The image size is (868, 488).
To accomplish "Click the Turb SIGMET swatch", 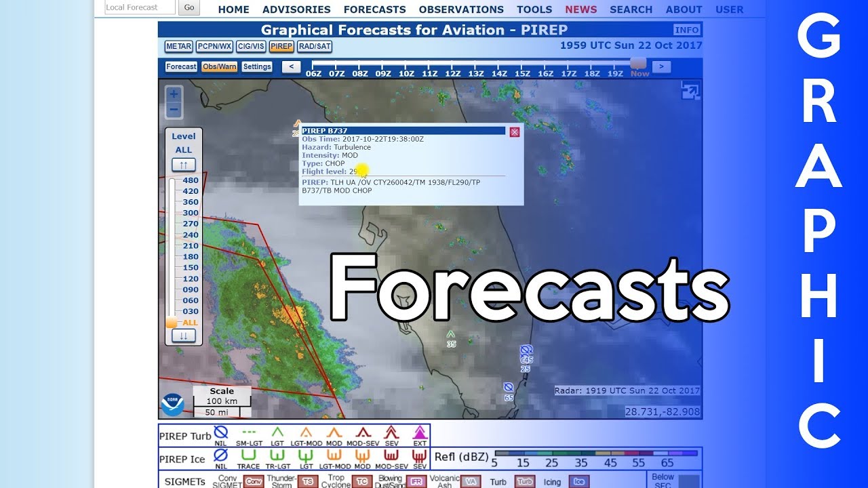I will click(x=525, y=482).
